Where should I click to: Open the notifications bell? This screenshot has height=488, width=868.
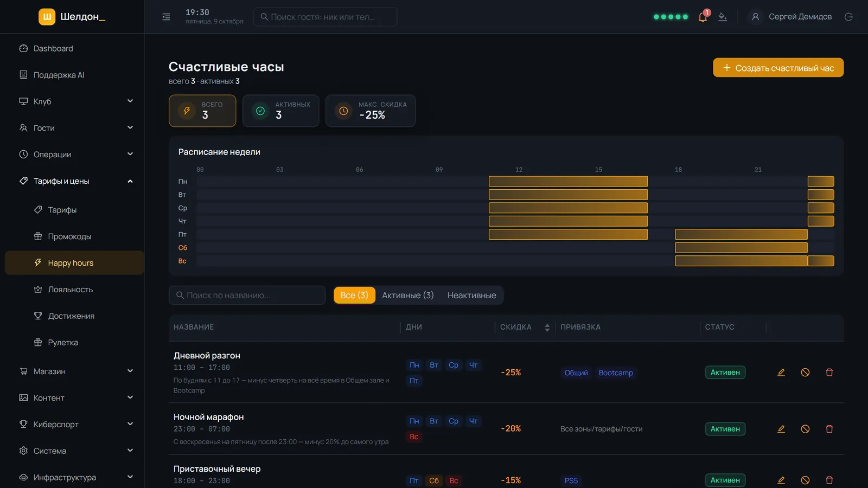[x=703, y=17]
